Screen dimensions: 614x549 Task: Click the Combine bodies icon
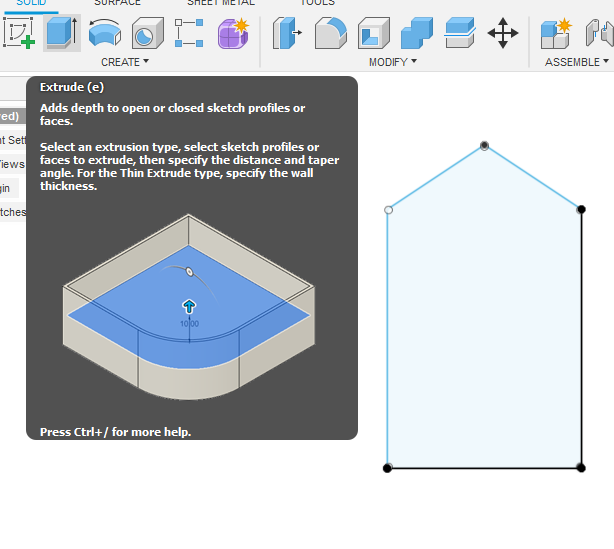click(417, 33)
